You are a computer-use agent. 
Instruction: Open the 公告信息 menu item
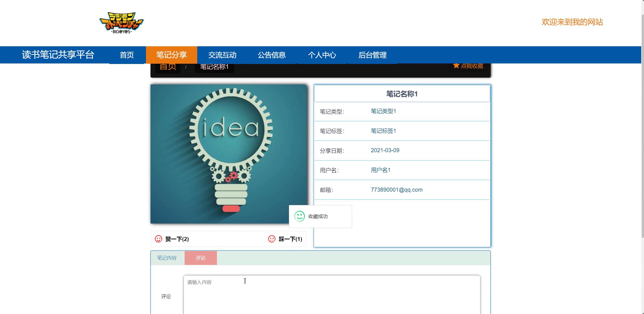click(271, 55)
